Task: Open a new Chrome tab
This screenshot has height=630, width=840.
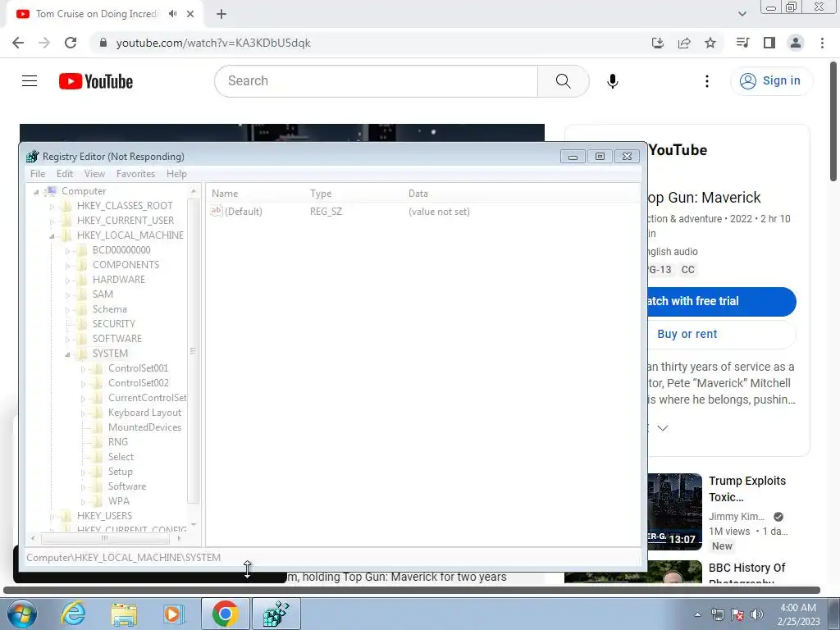Action: [x=221, y=14]
